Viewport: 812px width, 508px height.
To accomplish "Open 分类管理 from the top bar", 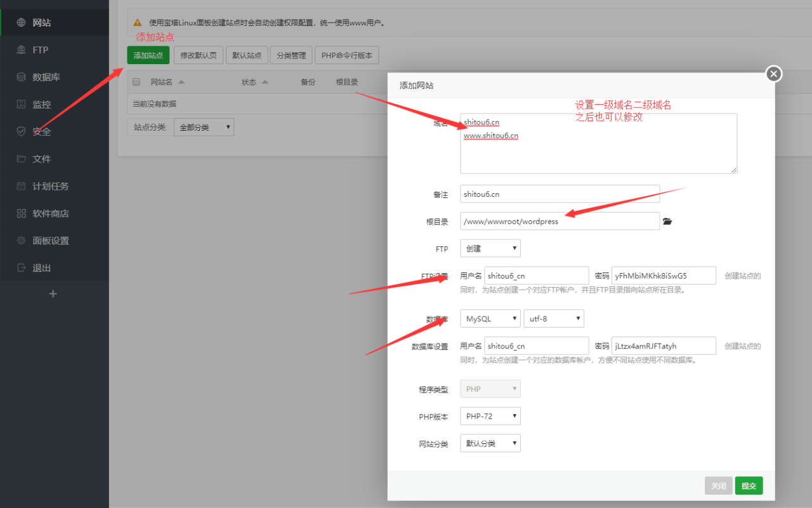I will click(x=291, y=55).
